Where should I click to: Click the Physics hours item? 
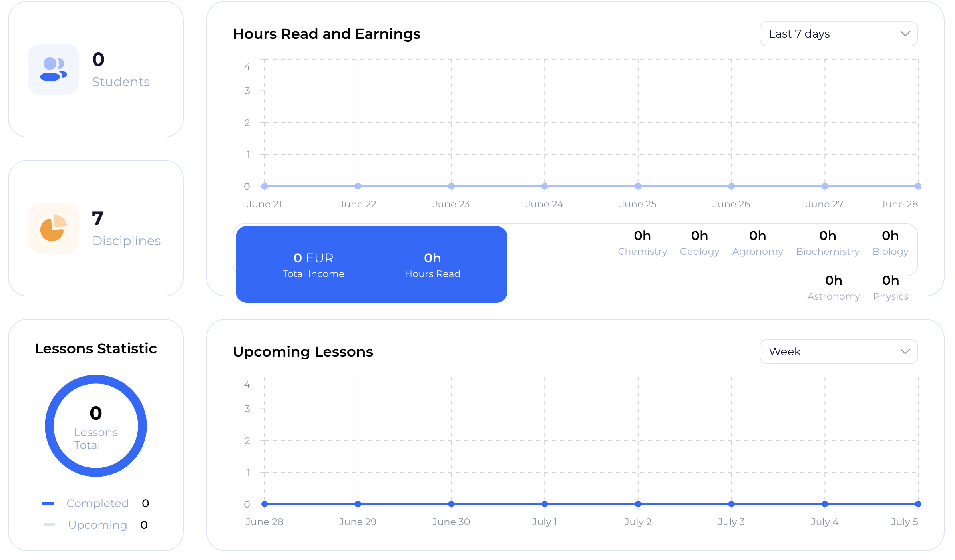891,288
